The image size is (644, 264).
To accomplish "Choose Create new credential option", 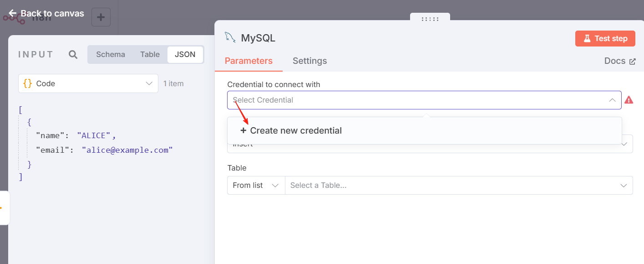I will 424,130.
